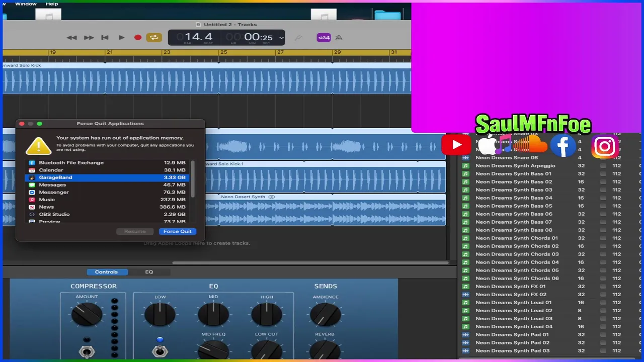The height and width of the screenshot is (362, 644).
Task: Click note icon of Synth Lead 01
Action: tap(465, 303)
